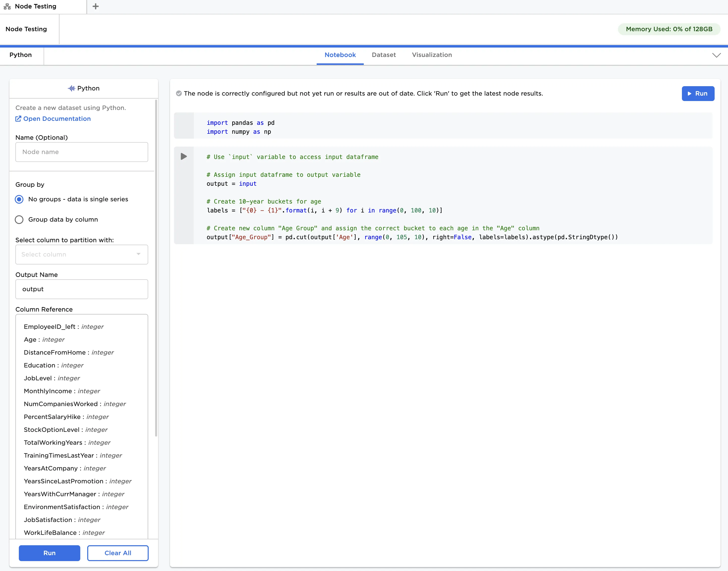728x571 pixels.
Task: Click the top-right blue Run button
Action: tap(698, 94)
